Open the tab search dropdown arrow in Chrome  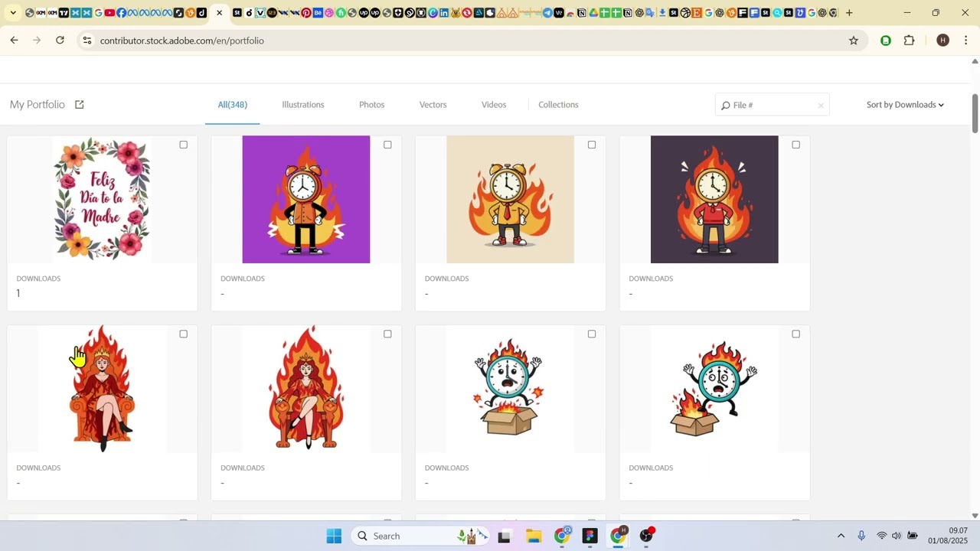pos(13,12)
